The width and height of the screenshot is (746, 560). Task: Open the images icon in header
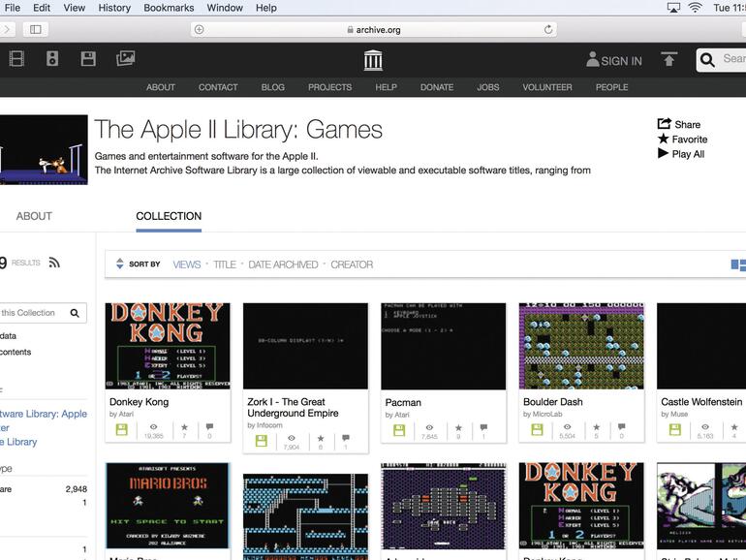click(x=126, y=58)
